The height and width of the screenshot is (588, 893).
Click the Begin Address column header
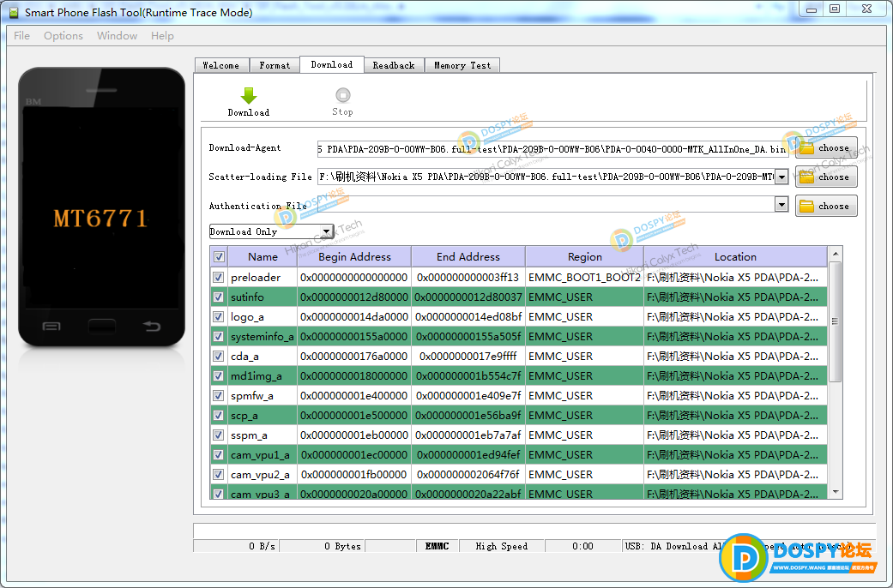point(354,257)
